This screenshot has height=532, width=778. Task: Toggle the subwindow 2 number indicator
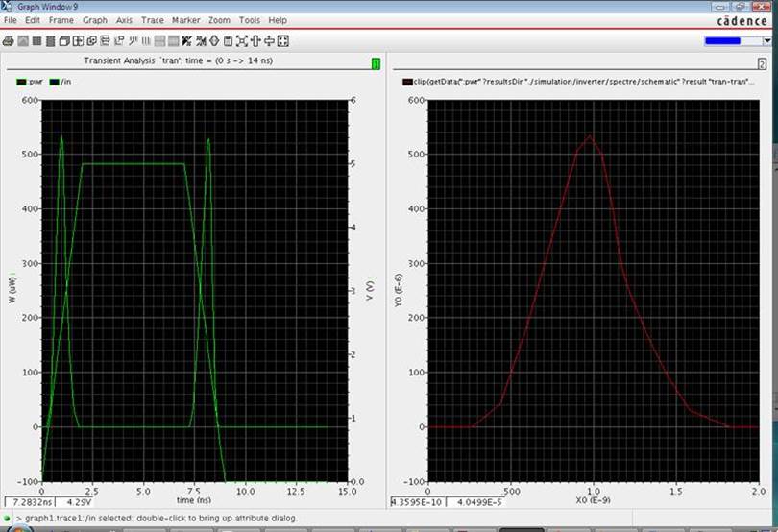pyautogui.click(x=762, y=63)
